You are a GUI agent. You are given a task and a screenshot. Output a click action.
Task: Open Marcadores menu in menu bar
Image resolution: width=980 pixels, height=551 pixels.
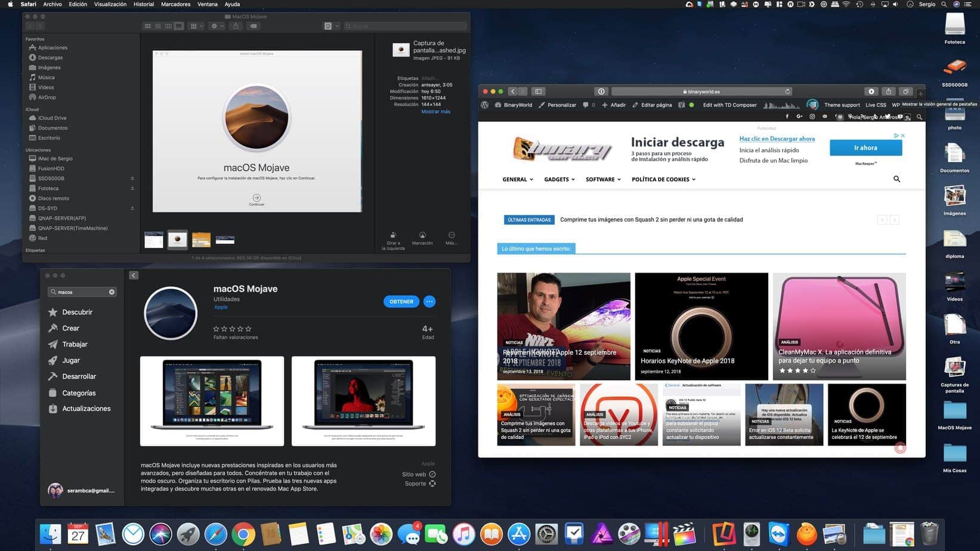176,4
